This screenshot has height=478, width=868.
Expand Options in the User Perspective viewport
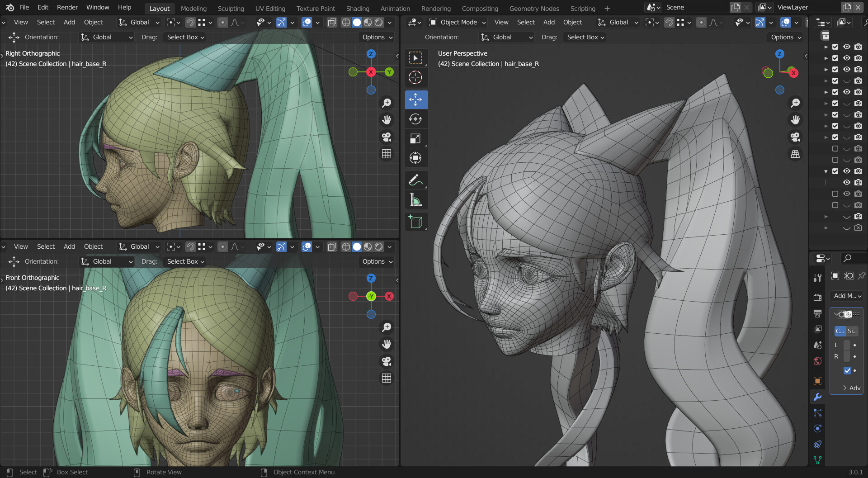pos(786,37)
